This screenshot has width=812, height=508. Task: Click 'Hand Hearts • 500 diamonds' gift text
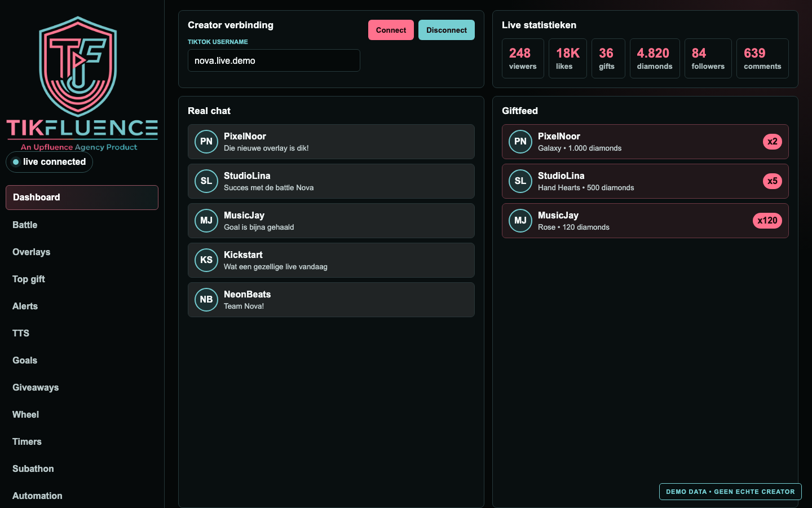tap(586, 188)
